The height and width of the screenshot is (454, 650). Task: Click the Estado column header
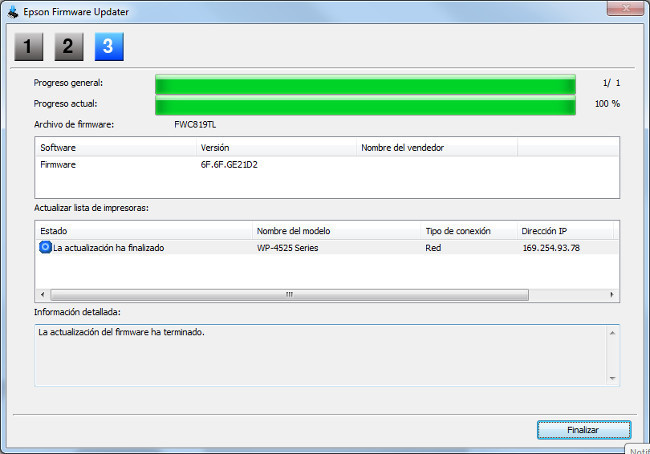click(x=144, y=231)
